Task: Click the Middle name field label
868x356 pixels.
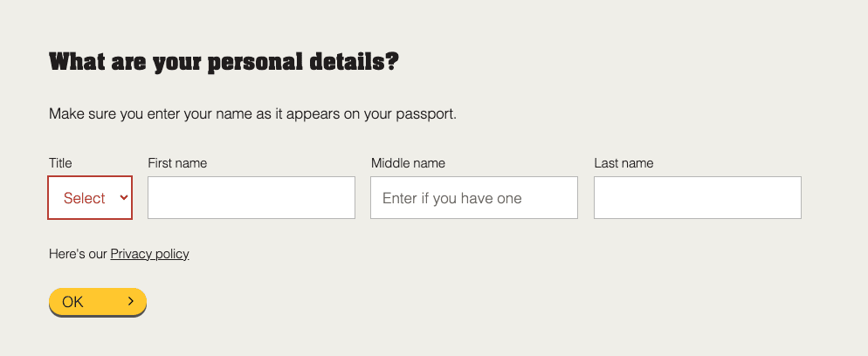Action: 408,163
